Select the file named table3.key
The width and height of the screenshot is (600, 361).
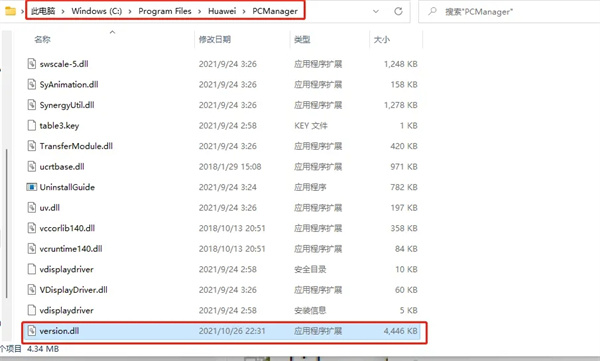click(x=59, y=126)
